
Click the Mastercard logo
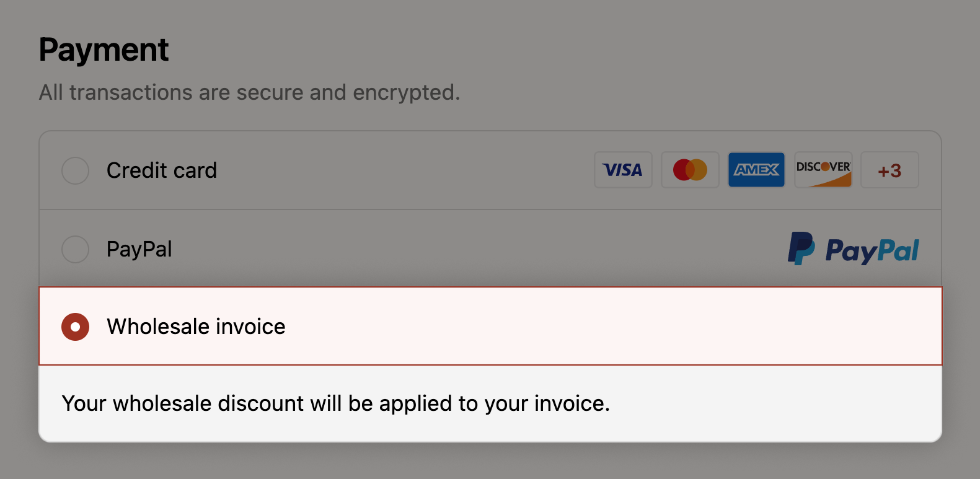[x=690, y=170]
